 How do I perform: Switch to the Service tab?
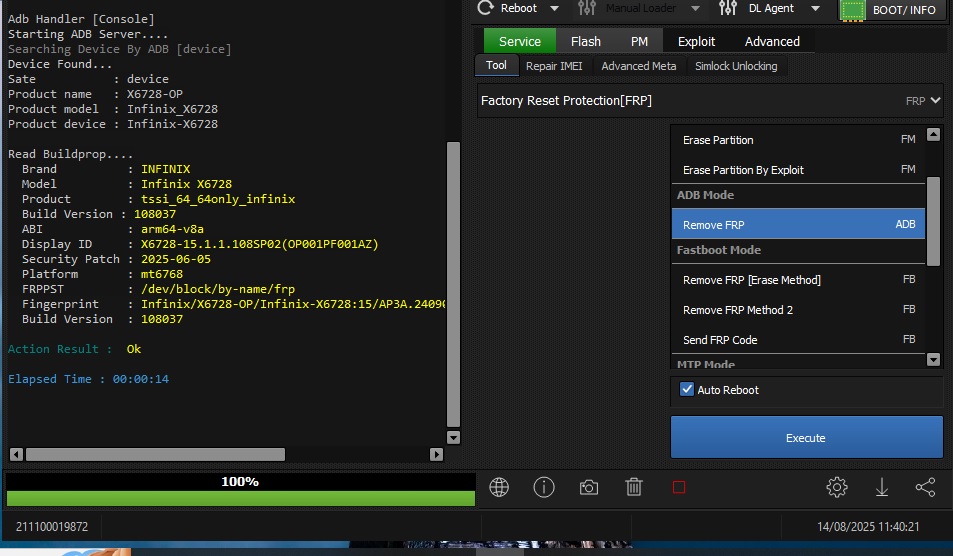pos(520,41)
